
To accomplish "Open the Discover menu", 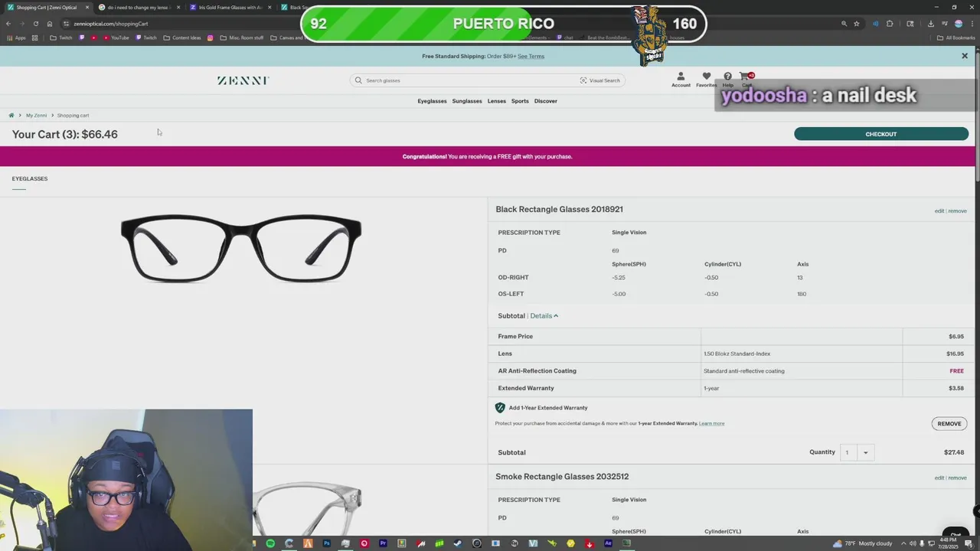I will click(546, 101).
